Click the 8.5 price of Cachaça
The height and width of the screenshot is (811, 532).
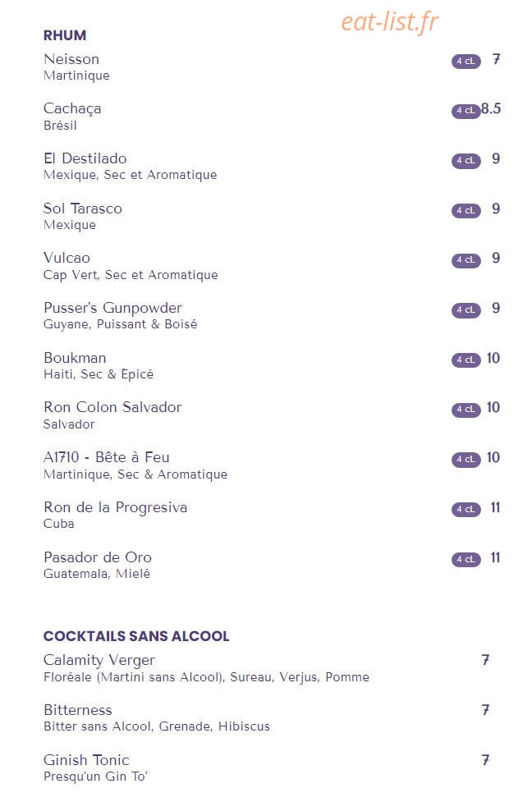(491, 108)
